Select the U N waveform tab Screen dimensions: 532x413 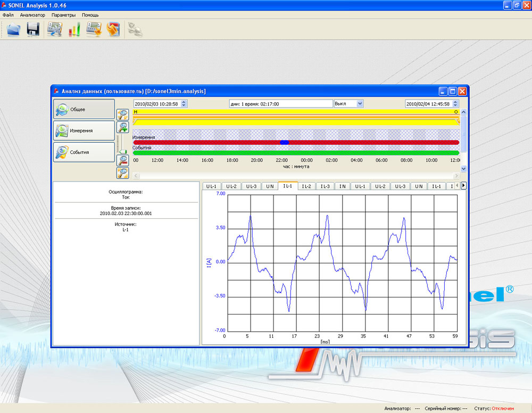[269, 186]
